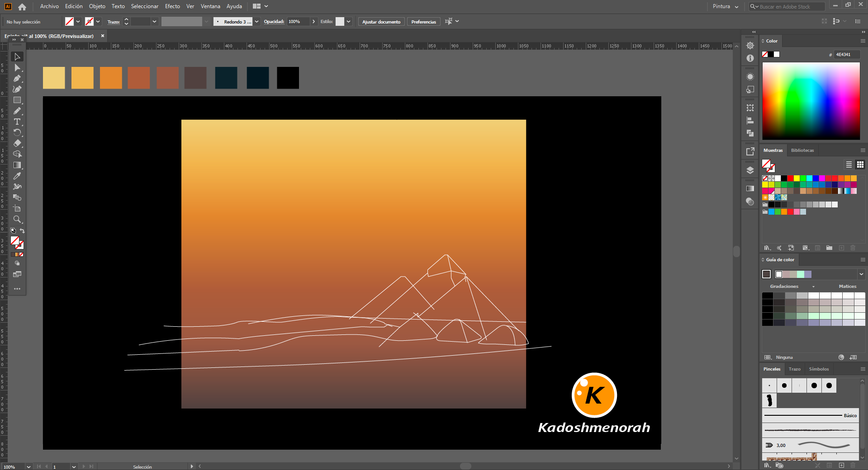Select the Pen tool
The height and width of the screenshot is (470, 868).
(17, 79)
